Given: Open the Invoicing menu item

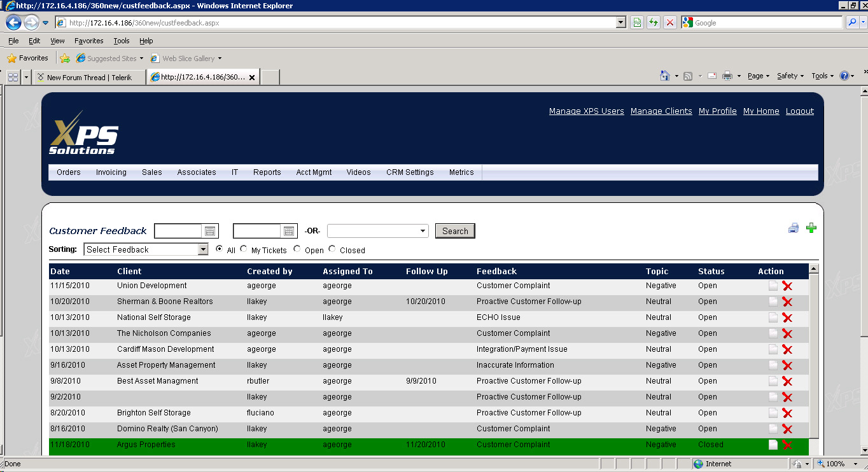Looking at the screenshot, I should (x=111, y=172).
